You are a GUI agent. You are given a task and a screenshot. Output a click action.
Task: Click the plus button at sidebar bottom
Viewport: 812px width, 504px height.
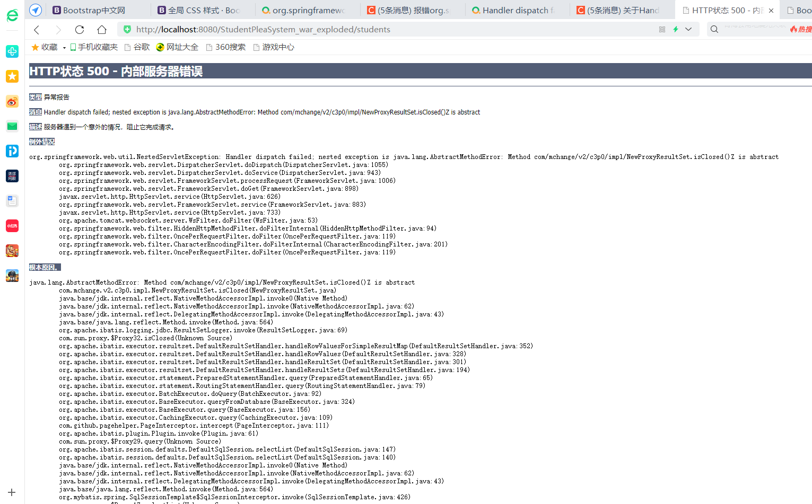click(12, 492)
